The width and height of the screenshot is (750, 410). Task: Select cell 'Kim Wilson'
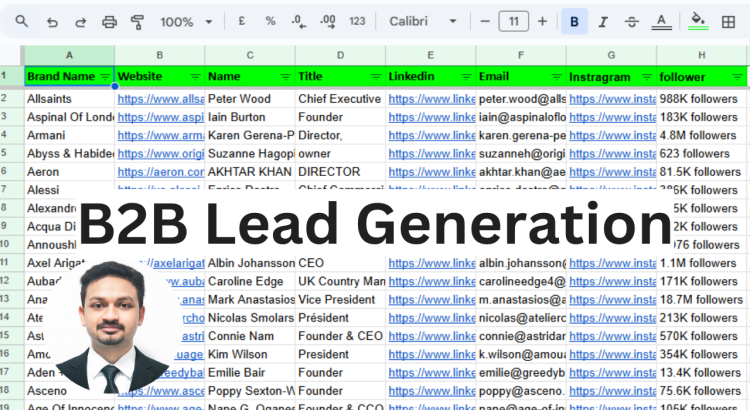tap(250, 354)
